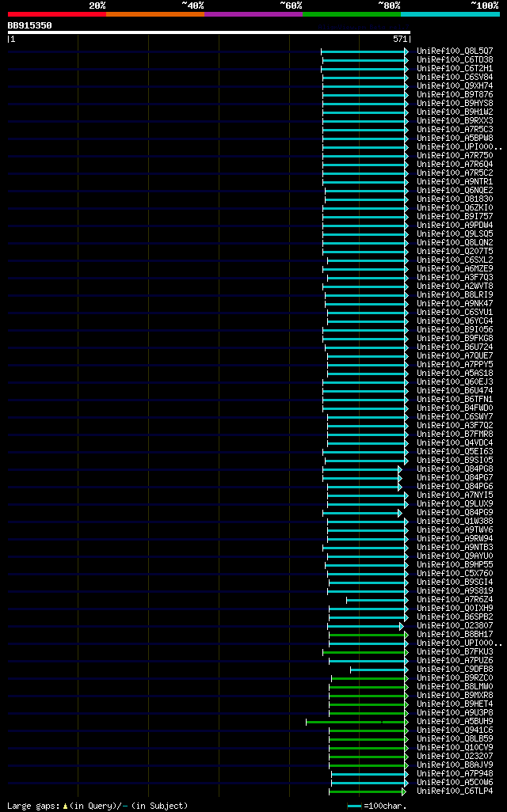Image resolution: width=507 pixels, height=812 pixels.
Task: Select the UniRef100_O23807 hit label
Action: tap(456, 625)
